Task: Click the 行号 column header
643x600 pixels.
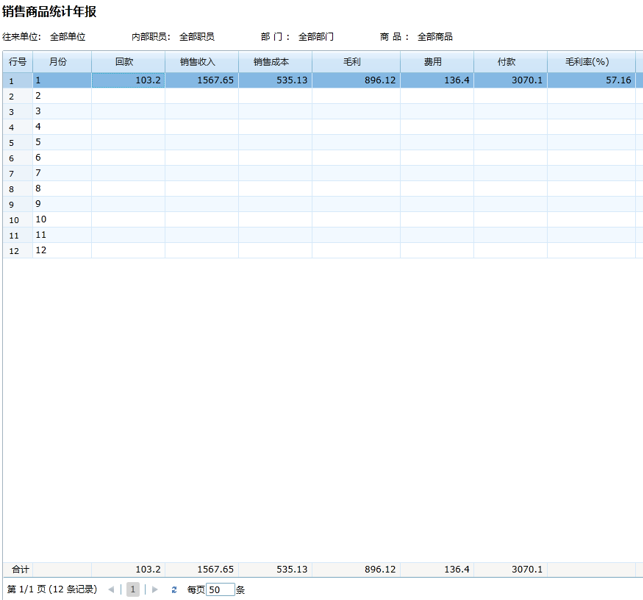Action: [17, 62]
